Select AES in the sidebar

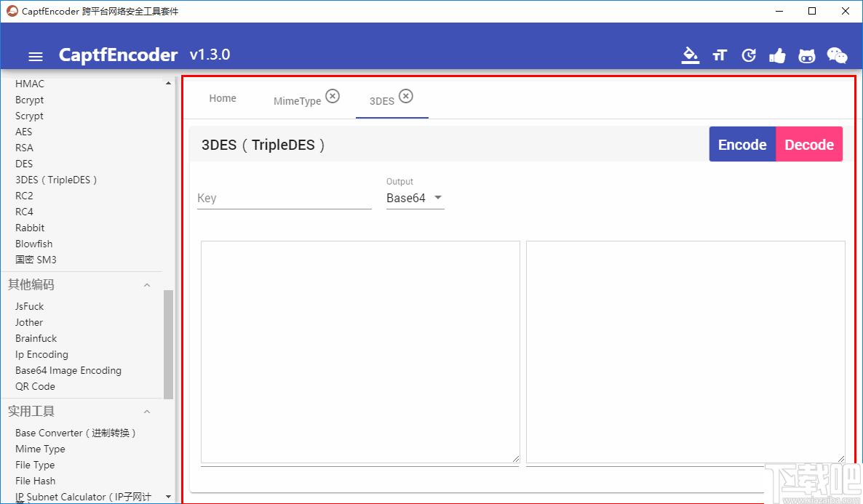point(24,132)
